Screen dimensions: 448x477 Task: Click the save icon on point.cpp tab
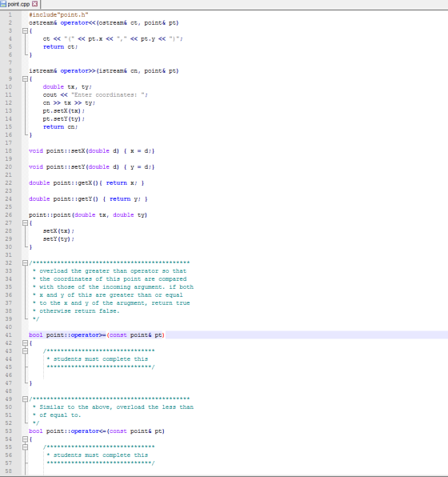(x=3, y=4)
